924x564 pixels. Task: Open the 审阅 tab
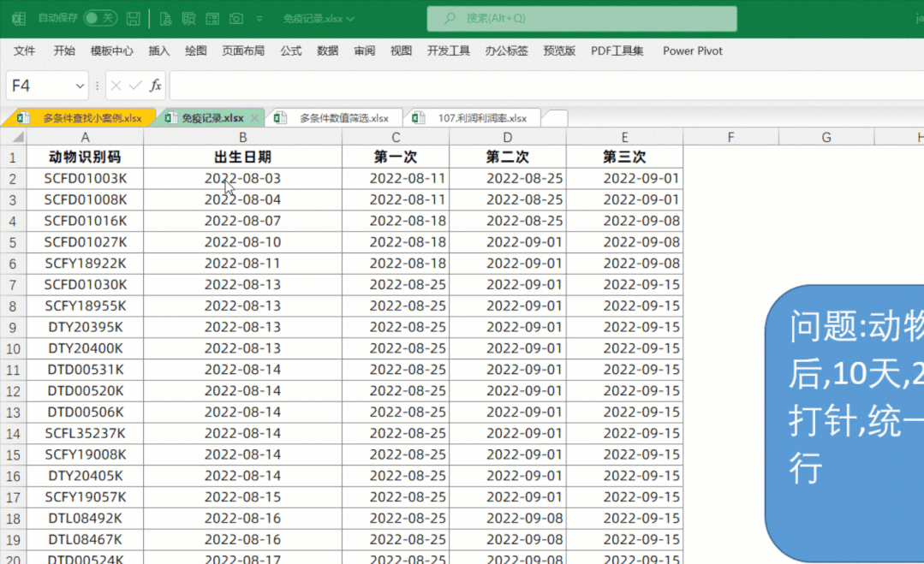pos(364,50)
